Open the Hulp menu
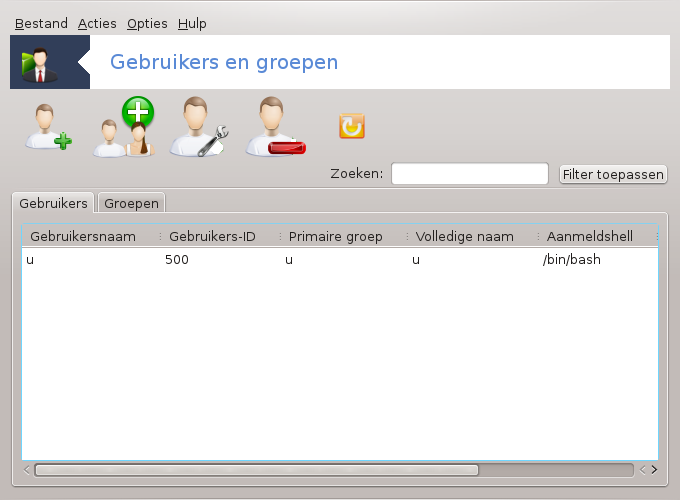 point(192,23)
